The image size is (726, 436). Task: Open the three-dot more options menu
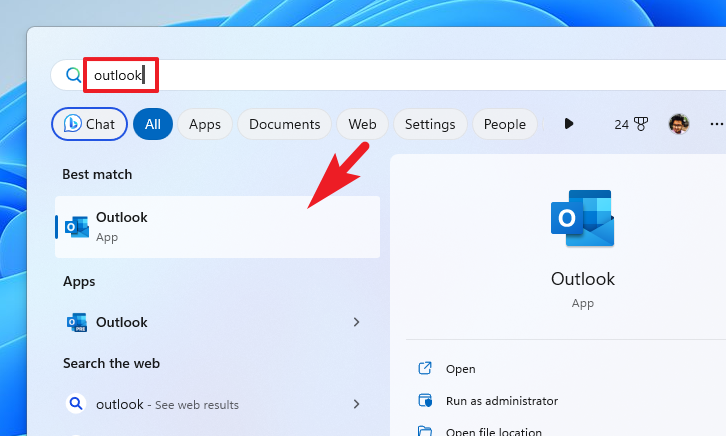point(717,124)
